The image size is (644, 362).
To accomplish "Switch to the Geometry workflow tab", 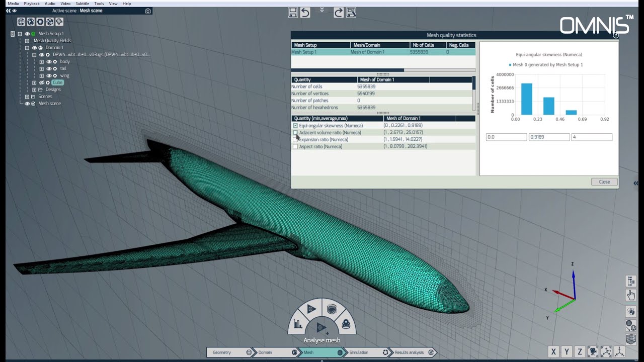I will coord(229,352).
